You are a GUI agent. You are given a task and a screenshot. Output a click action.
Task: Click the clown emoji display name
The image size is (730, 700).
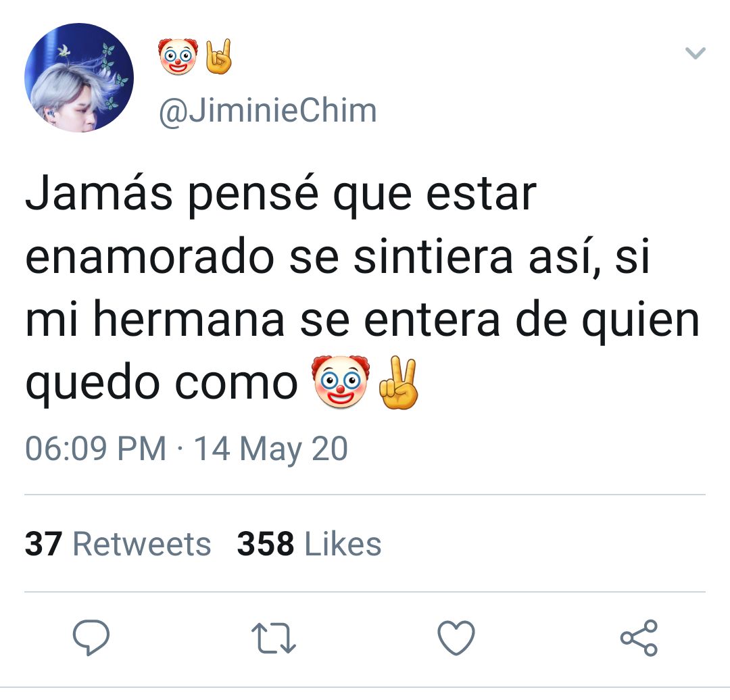point(178,56)
